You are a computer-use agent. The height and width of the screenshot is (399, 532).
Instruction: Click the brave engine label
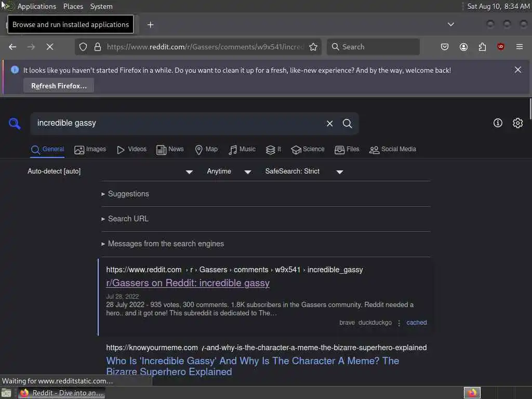pyautogui.click(x=347, y=323)
